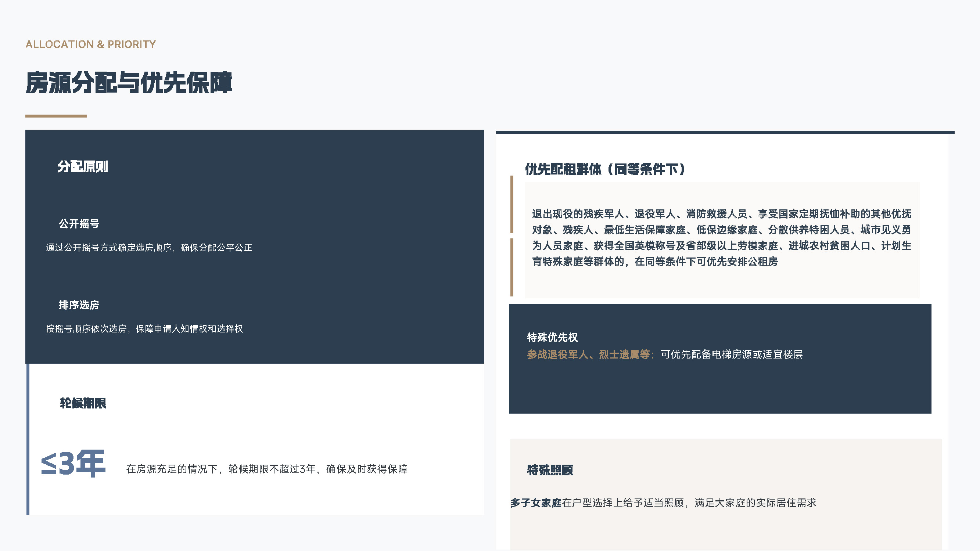Click the blue vertical bar beside 轮候期限 card

point(28,439)
